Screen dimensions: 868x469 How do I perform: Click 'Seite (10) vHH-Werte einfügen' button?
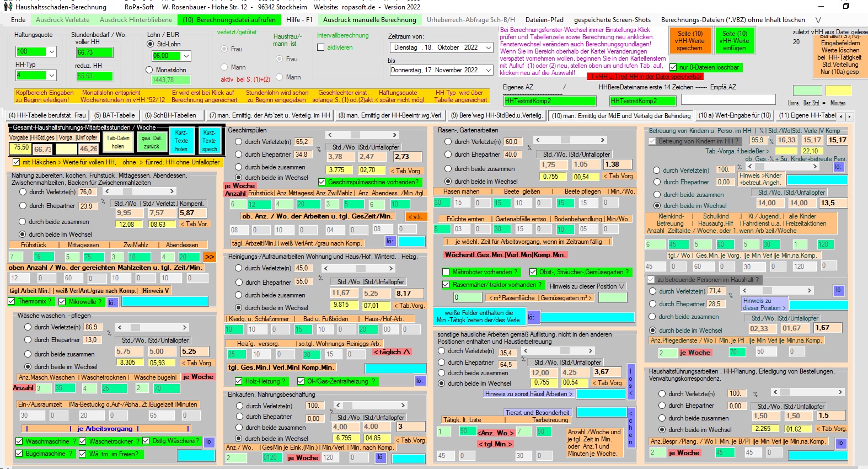click(x=735, y=41)
